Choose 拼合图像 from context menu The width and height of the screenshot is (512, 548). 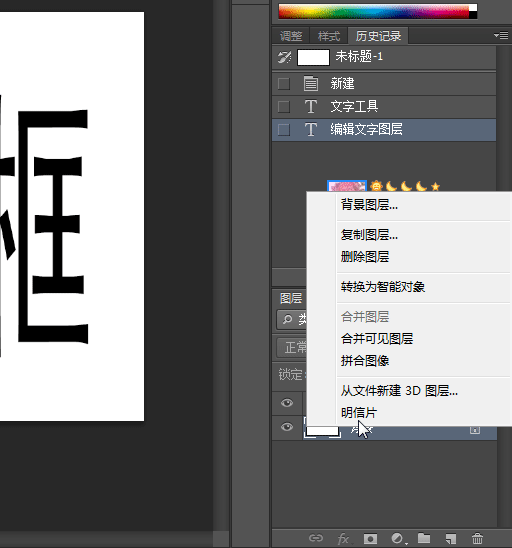(x=409, y=361)
